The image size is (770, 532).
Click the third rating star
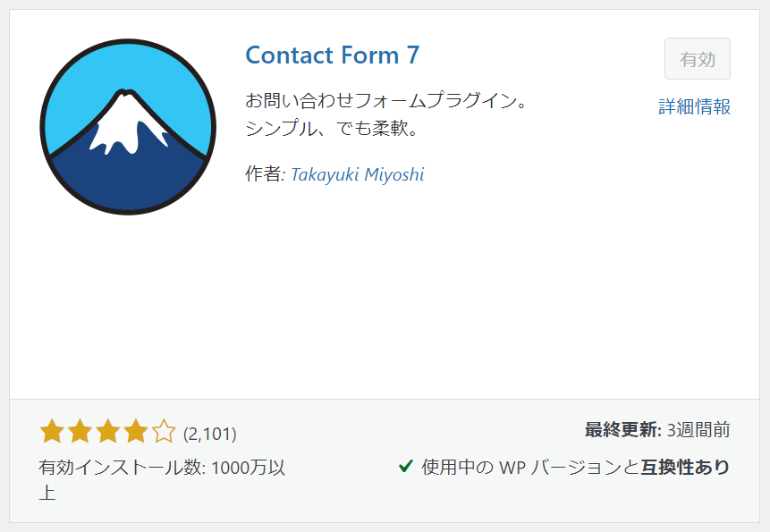(107, 432)
